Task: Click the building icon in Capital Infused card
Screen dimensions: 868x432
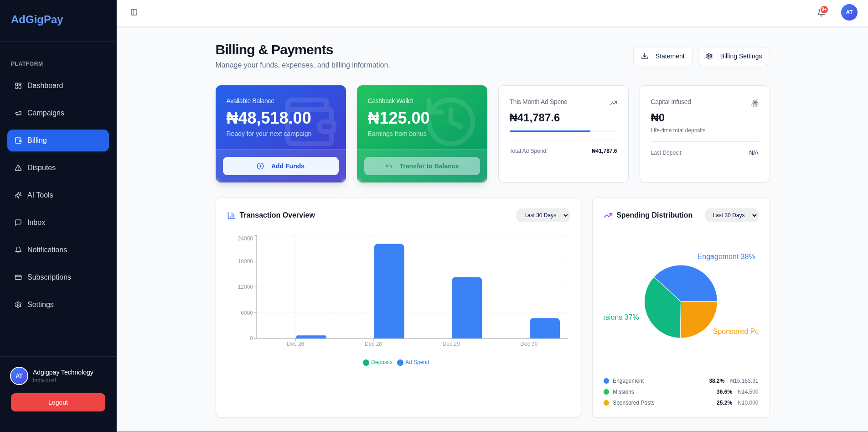Action: coord(755,103)
